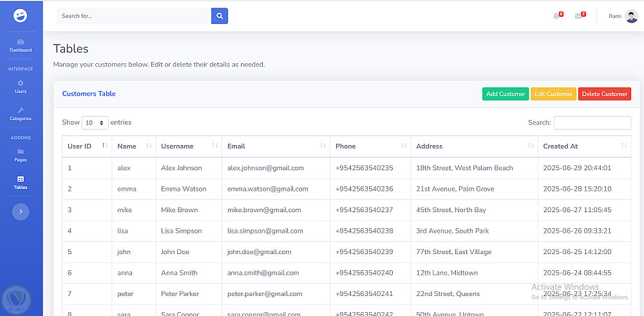Click timestamp 2025-06-29 20:44:01

[577, 168]
